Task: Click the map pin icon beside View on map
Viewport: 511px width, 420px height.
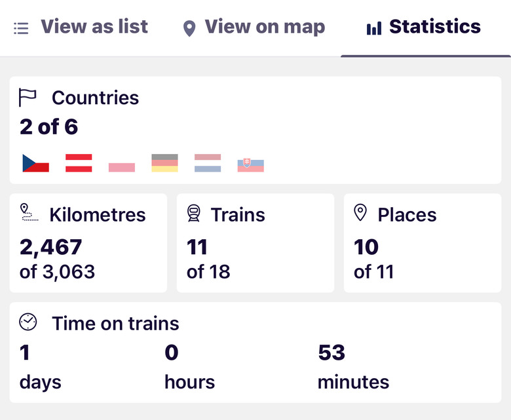Action: point(189,28)
